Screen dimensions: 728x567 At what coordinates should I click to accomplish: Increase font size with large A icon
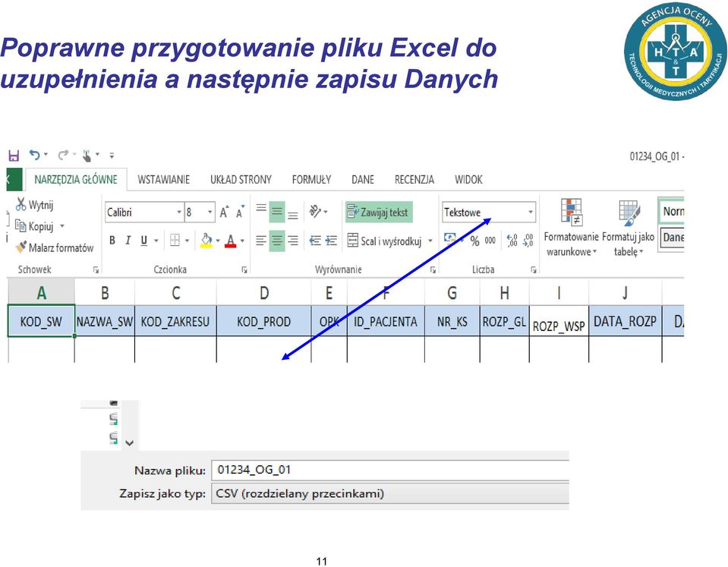point(224,212)
